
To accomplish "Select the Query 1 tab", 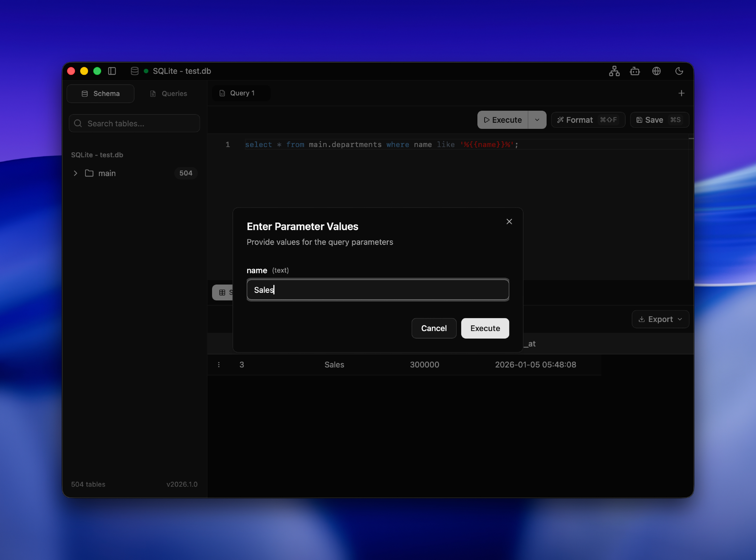I will point(241,93).
